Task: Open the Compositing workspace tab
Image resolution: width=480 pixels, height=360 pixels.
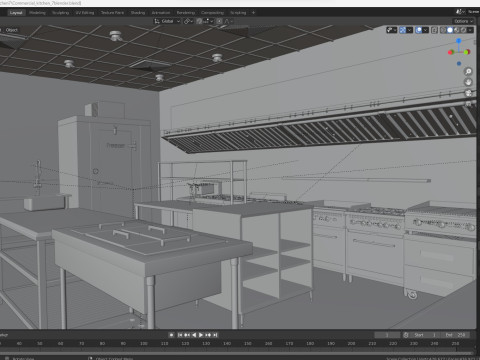Action: point(212,13)
